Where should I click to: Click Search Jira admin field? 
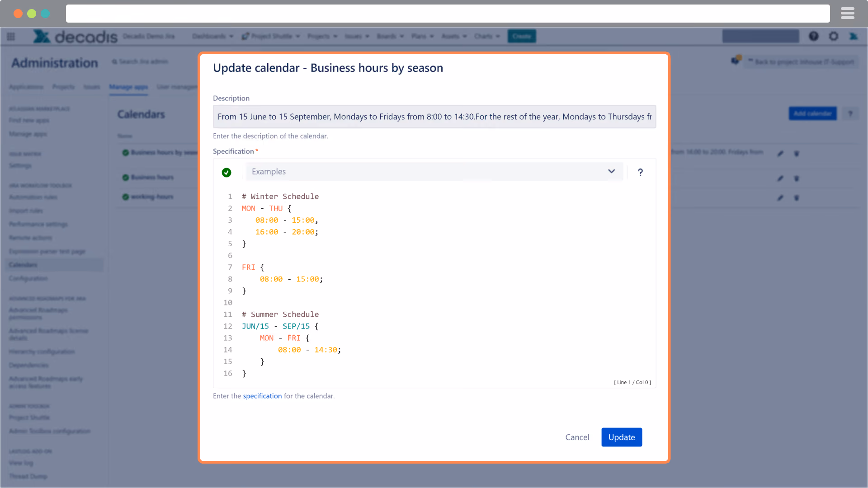pyautogui.click(x=141, y=61)
